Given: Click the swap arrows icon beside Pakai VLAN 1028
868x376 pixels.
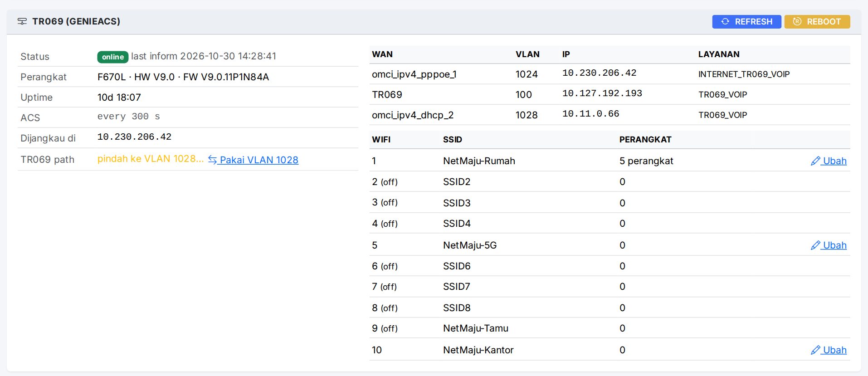Looking at the screenshot, I should [x=212, y=160].
